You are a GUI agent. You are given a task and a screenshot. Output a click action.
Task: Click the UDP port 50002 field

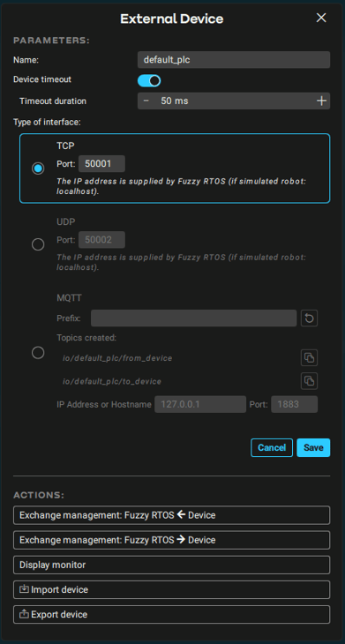click(x=101, y=240)
